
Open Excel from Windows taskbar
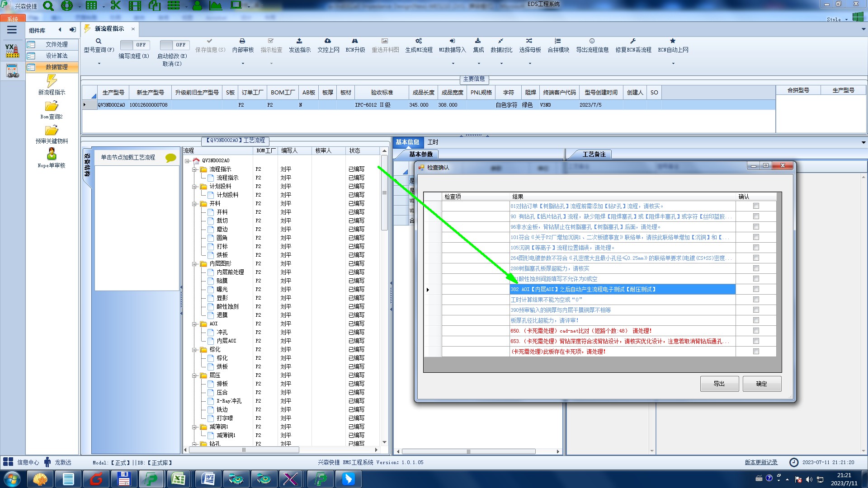[178, 479]
